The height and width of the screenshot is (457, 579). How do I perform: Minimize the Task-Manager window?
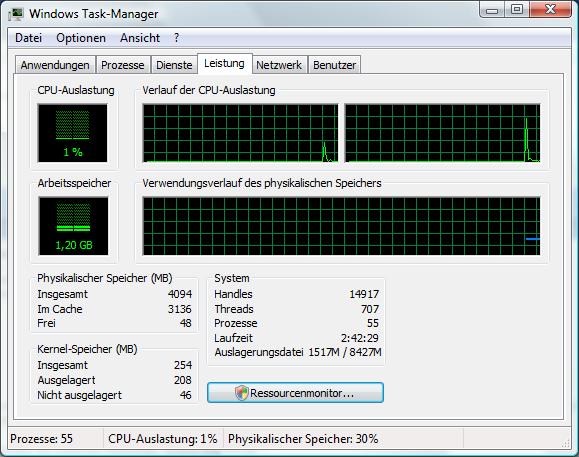pyautogui.click(x=492, y=10)
